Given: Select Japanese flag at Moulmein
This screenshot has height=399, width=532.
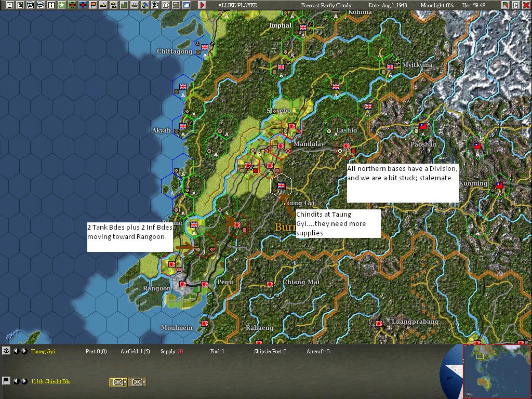Looking at the screenshot, I should 205,324.
